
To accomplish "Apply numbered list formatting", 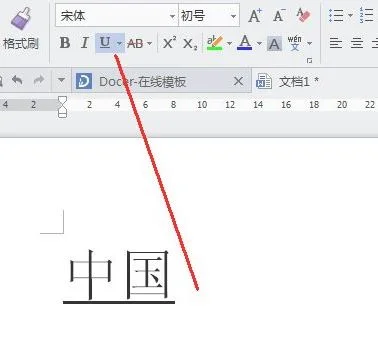I will click(366, 15).
